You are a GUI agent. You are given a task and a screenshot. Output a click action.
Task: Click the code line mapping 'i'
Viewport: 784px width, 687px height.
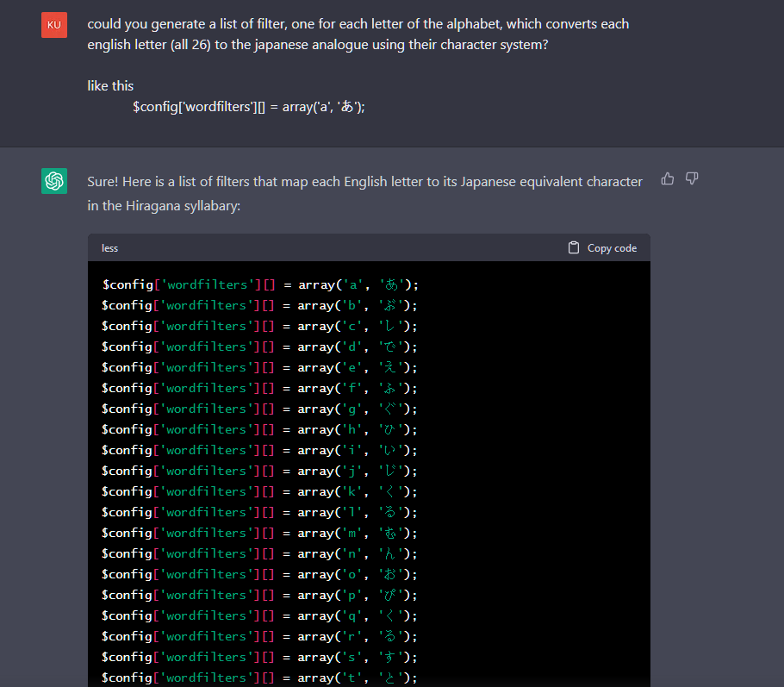[x=259, y=450]
